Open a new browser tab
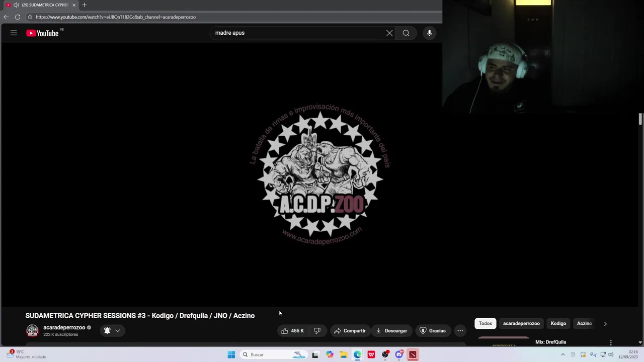Image resolution: width=644 pixels, height=362 pixels. point(84,5)
